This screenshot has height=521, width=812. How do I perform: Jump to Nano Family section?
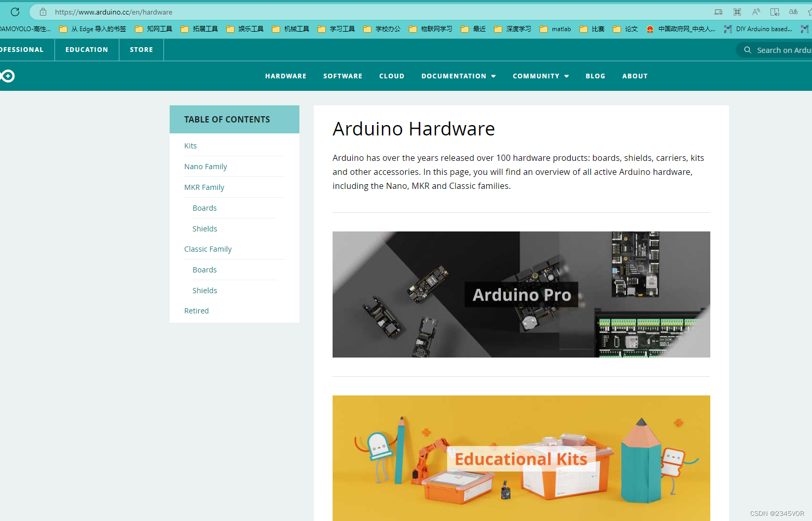click(x=205, y=167)
